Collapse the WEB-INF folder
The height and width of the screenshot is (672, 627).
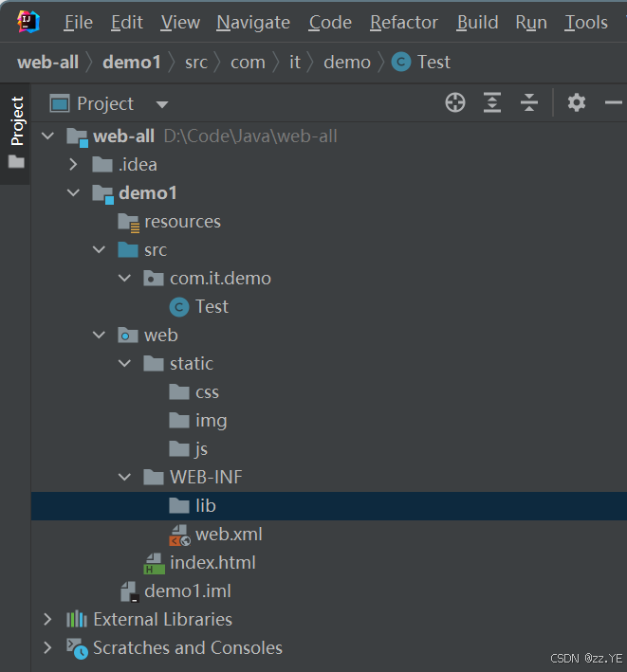124,477
